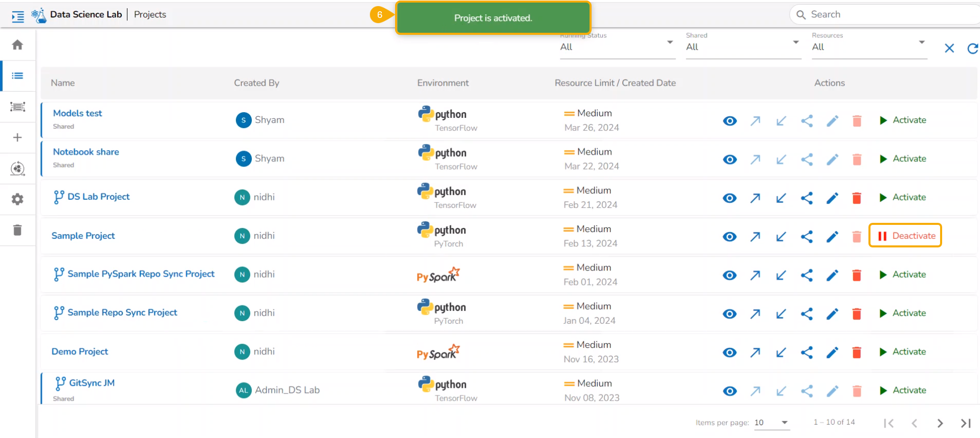
Task: Delete Demo Project using the trash icon
Action: tap(857, 352)
